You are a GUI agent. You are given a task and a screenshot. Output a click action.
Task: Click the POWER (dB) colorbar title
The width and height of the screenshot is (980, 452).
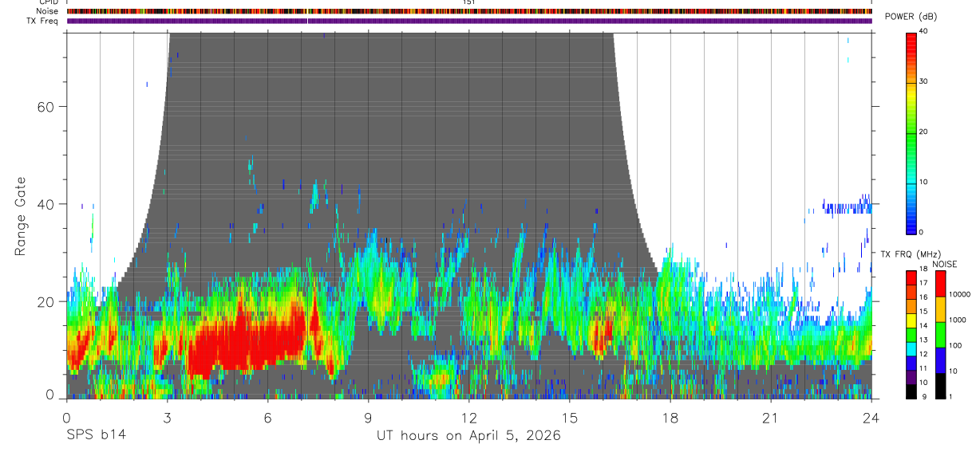point(911,17)
